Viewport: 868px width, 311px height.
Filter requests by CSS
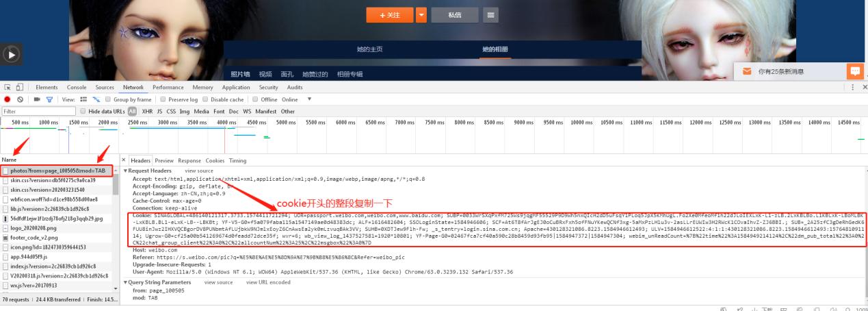pos(172,111)
